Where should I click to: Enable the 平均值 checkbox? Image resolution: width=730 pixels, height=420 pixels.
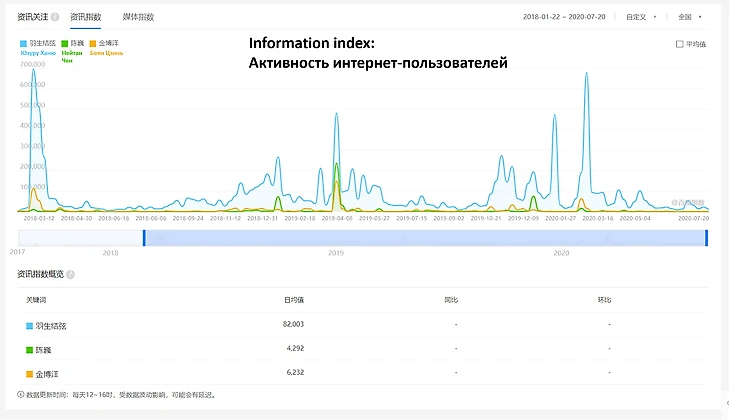click(679, 44)
